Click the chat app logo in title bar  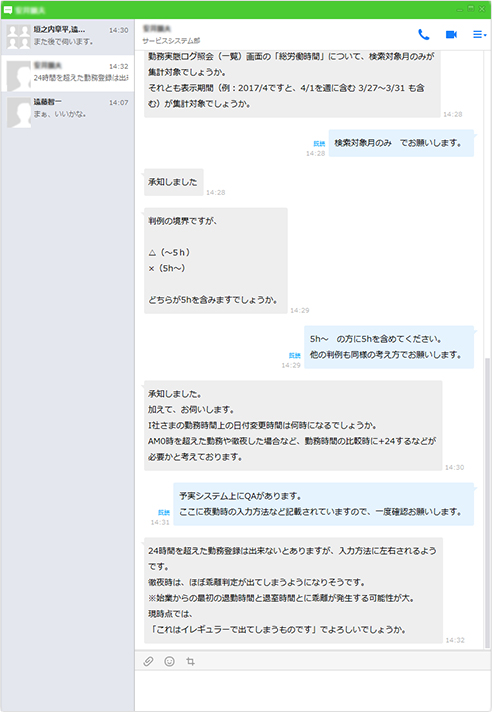(x=8, y=10)
